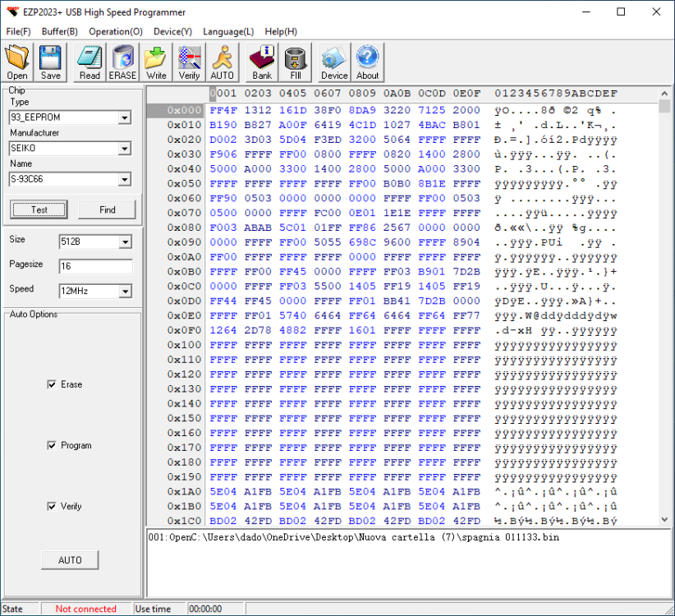This screenshot has height=616, width=675.
Task: Click the Save floppy disk icon
Action: click(x=51, y=62)
